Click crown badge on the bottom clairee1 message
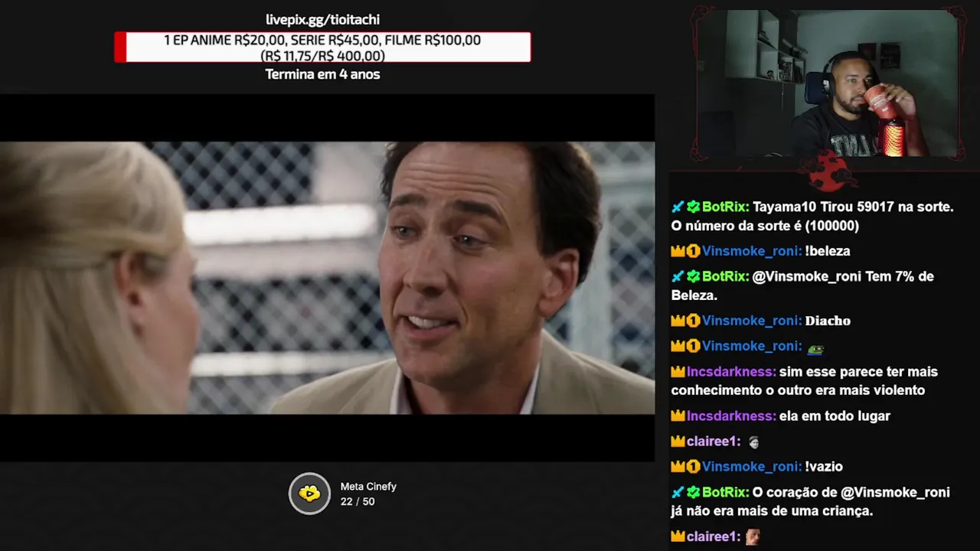Screen dimensions: 980x551 (x=678, y=536)
